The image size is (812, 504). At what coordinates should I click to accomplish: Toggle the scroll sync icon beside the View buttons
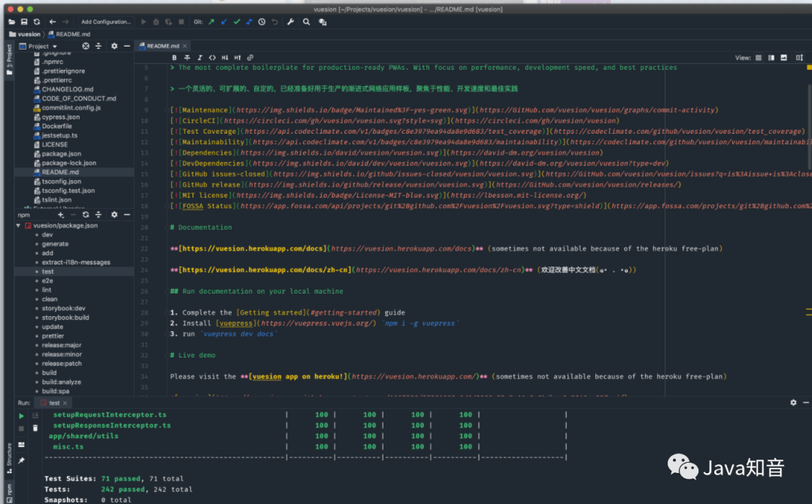pyautogui.click(x=799, y=57)
